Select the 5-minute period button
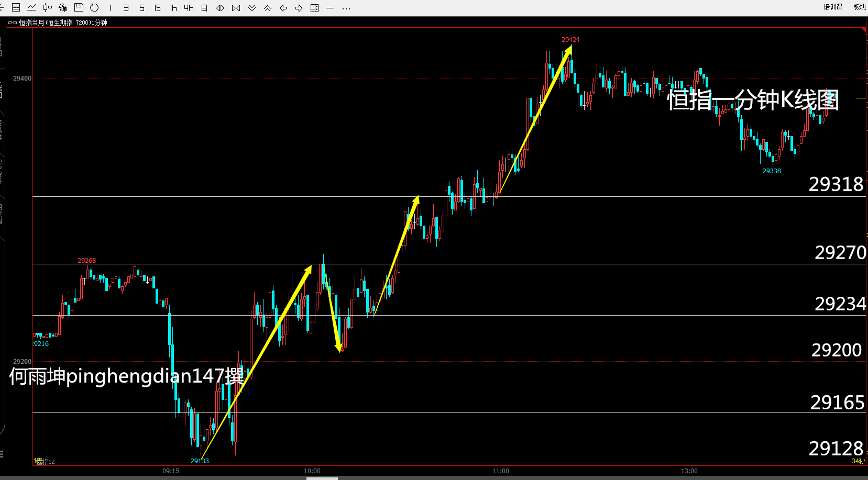Viewport: 868px width, 480px height. pos(142,8)
